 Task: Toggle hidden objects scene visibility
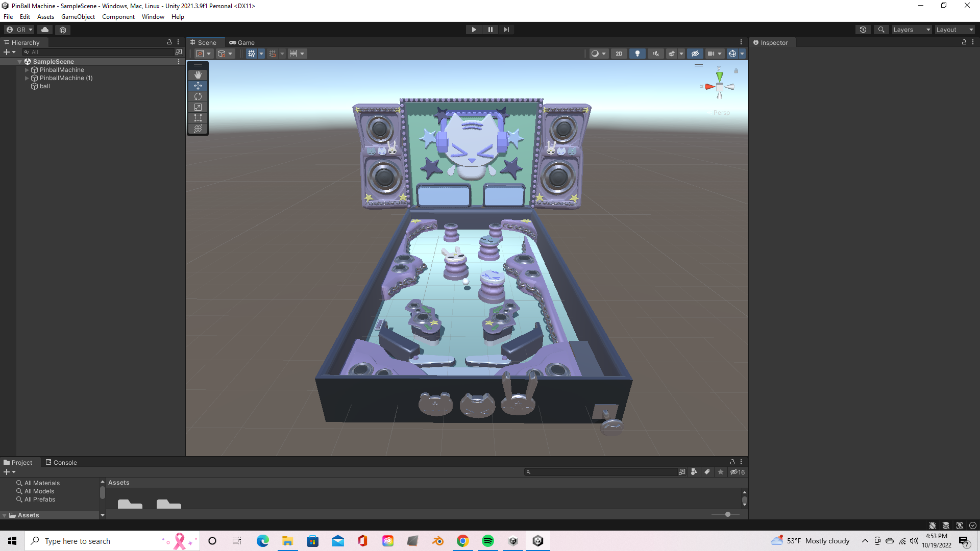pyautogui.click(x=695, y=54)
